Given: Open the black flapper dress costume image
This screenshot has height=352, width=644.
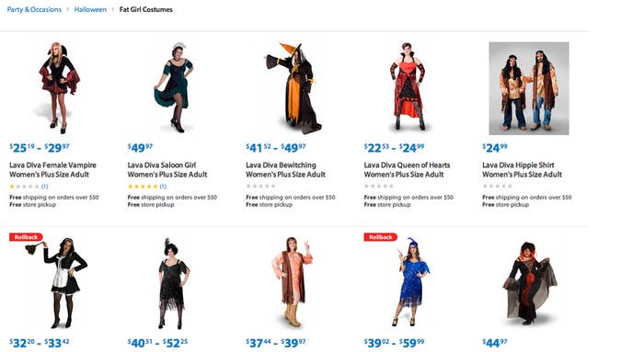Looking at the screenshot, I should click(x=174, y=283).
